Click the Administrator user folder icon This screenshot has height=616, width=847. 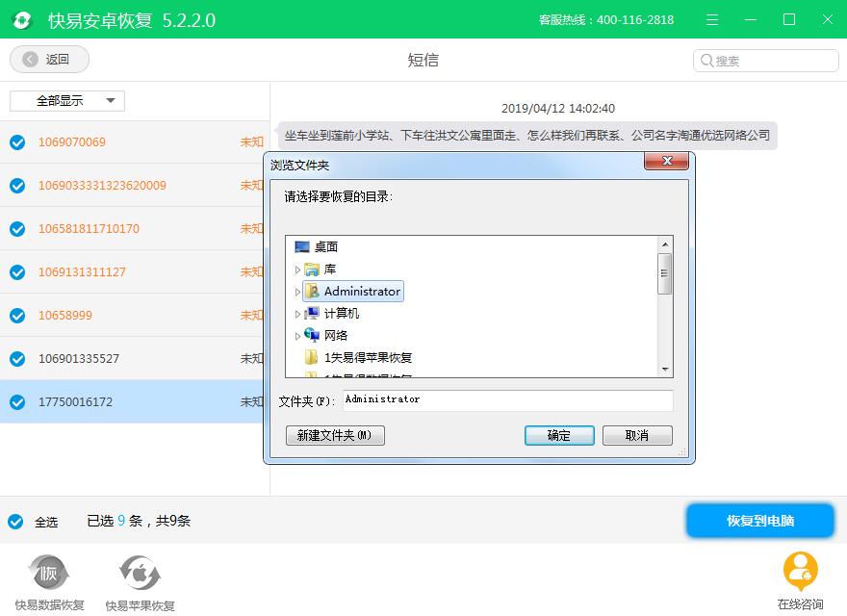click(312, 292)
